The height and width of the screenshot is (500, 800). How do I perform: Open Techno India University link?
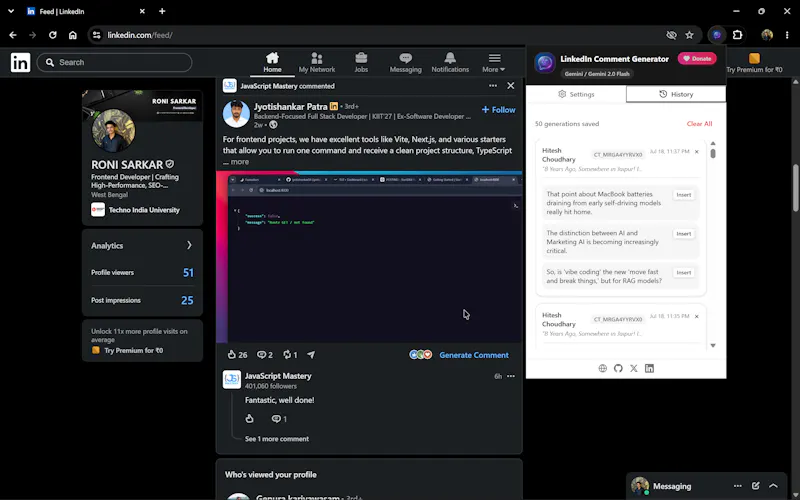[x=144, y=210]
